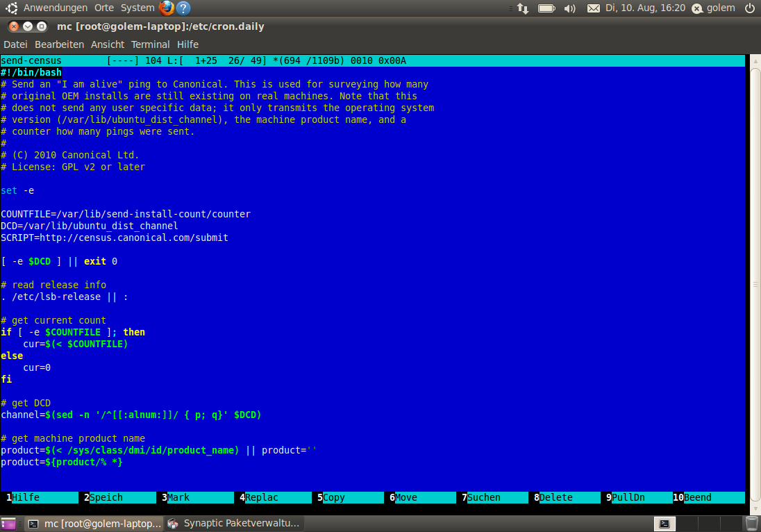This screenshot has height=532, width=761.
Task: Open the Ansicht menu
Action: point(108,44)
